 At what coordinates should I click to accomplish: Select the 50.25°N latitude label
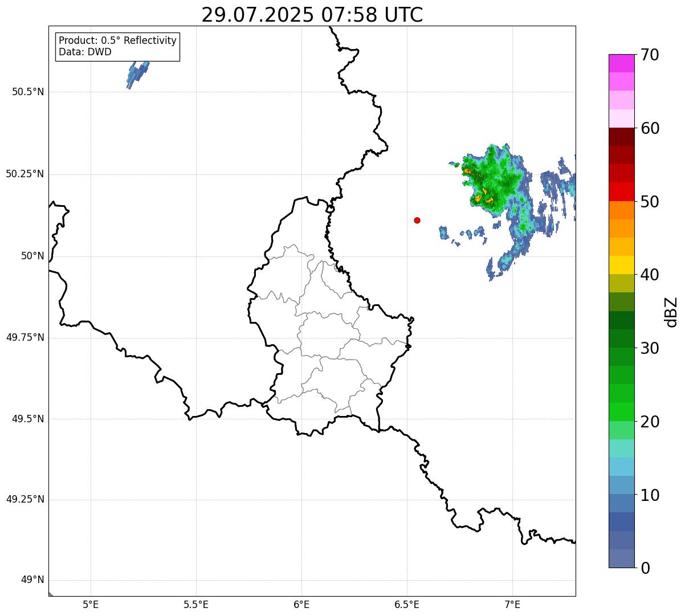pos(25,174)
